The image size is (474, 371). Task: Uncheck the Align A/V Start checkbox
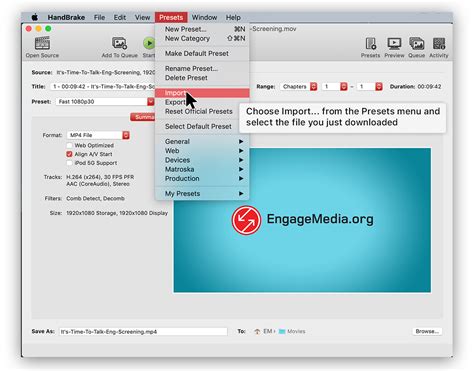69,154
